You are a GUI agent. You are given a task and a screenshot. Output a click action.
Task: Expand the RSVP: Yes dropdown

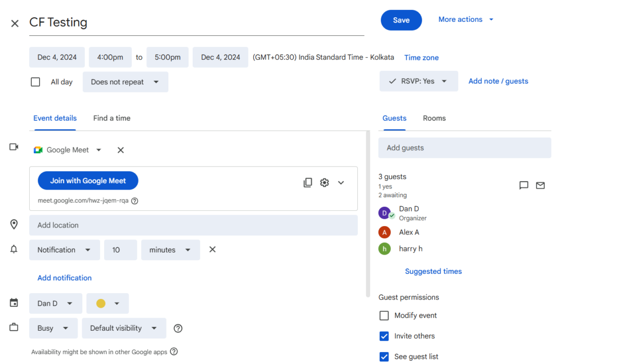(419, 81)
